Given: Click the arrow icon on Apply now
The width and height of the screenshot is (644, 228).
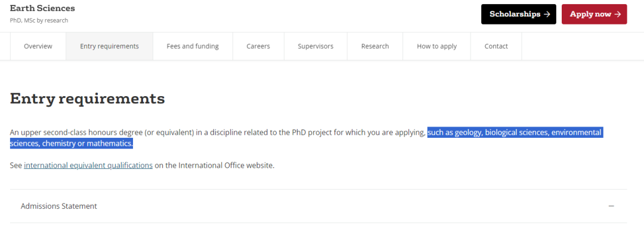Looking at the screenshot, I should (618, 14).
